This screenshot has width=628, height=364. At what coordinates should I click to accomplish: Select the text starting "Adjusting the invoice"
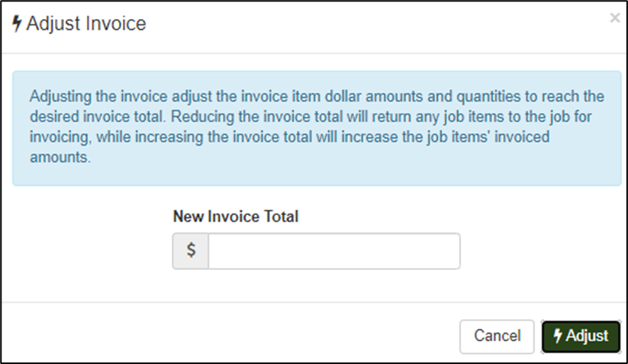(76, 98)
